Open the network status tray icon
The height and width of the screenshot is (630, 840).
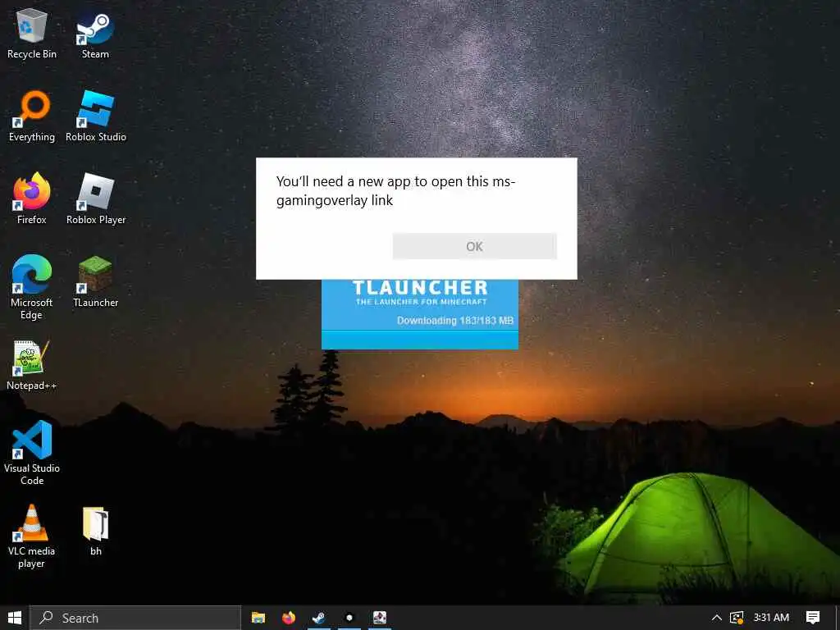[x=737, y=618]
